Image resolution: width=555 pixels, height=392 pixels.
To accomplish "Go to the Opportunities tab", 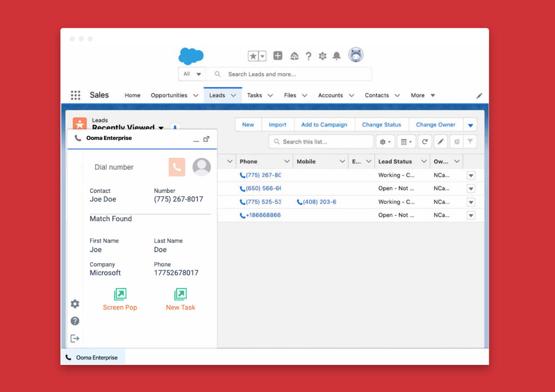I will [169, 95].
